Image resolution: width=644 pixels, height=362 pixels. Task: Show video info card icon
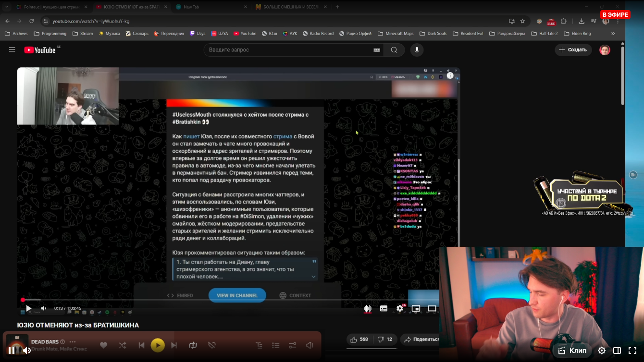pos(450,75)
